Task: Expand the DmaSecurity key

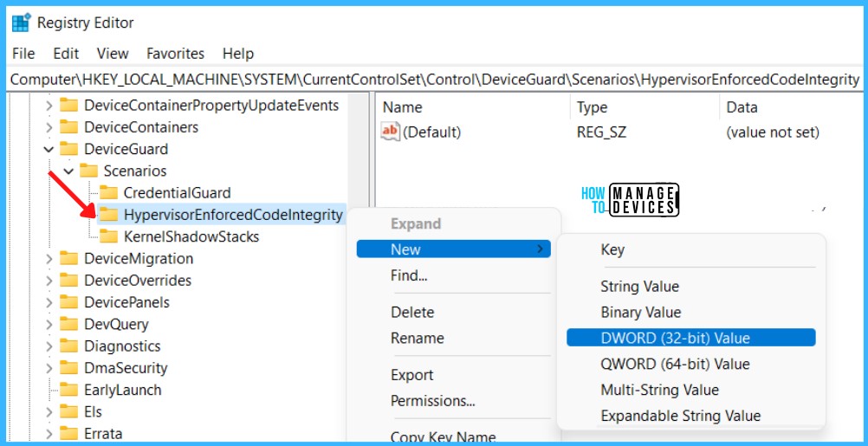Action: click(49, 368)
